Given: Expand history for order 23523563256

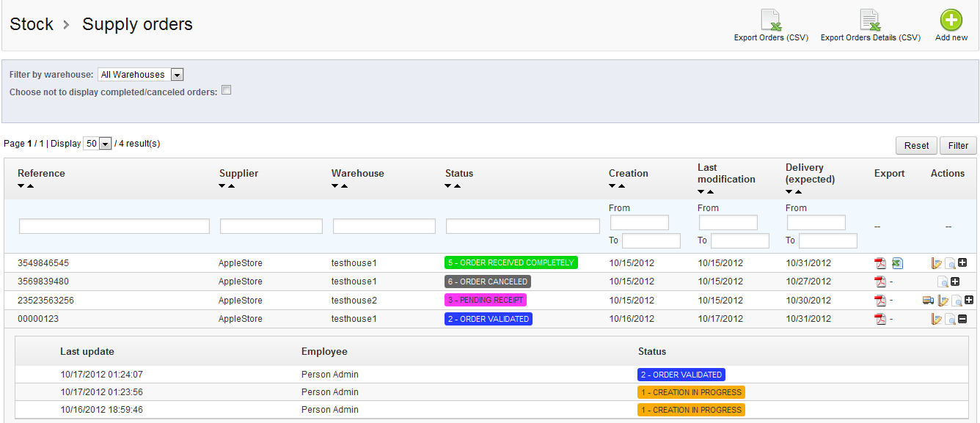Looking at the screenshot, I should tap(969, 300).
